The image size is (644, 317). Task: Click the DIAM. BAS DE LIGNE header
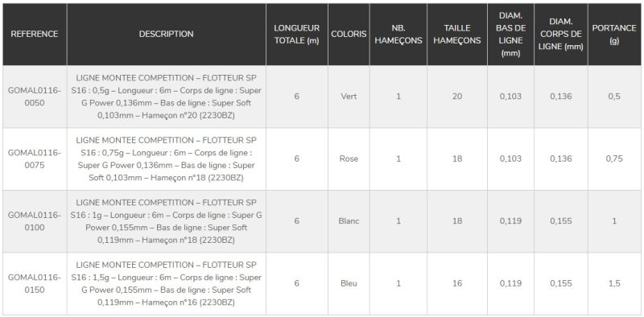coord(510,34)
